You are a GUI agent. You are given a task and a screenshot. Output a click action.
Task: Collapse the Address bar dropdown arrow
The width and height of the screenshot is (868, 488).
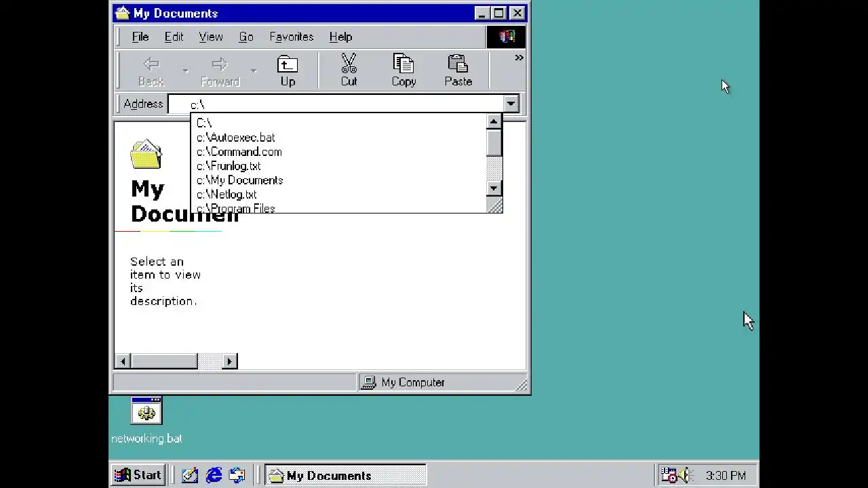tap(511, 104)
